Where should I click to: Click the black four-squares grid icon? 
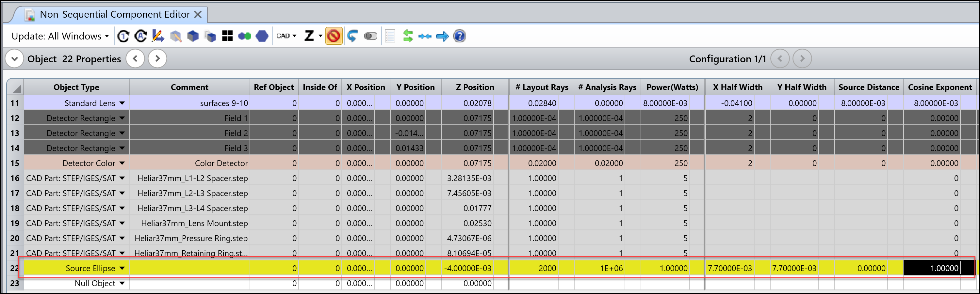pyautogui.click(x=227, y=36)
